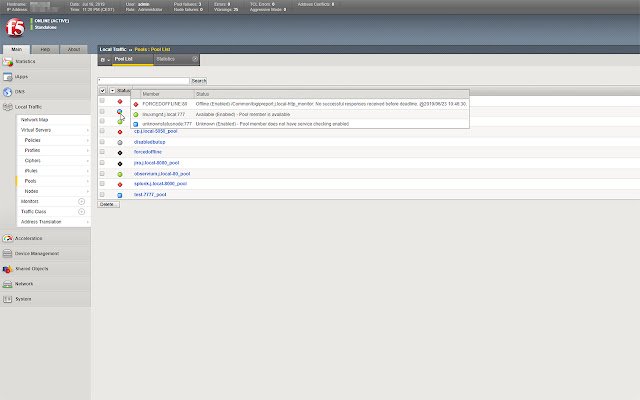Screen dimensions: 640x400
Task: Select the Pool List tab
Action: [x=133, y=60]
